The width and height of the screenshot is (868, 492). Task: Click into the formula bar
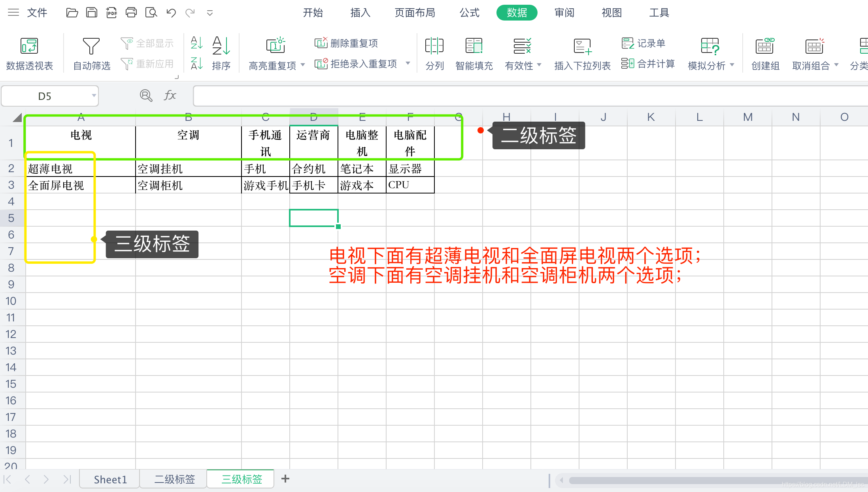(531, 96)
